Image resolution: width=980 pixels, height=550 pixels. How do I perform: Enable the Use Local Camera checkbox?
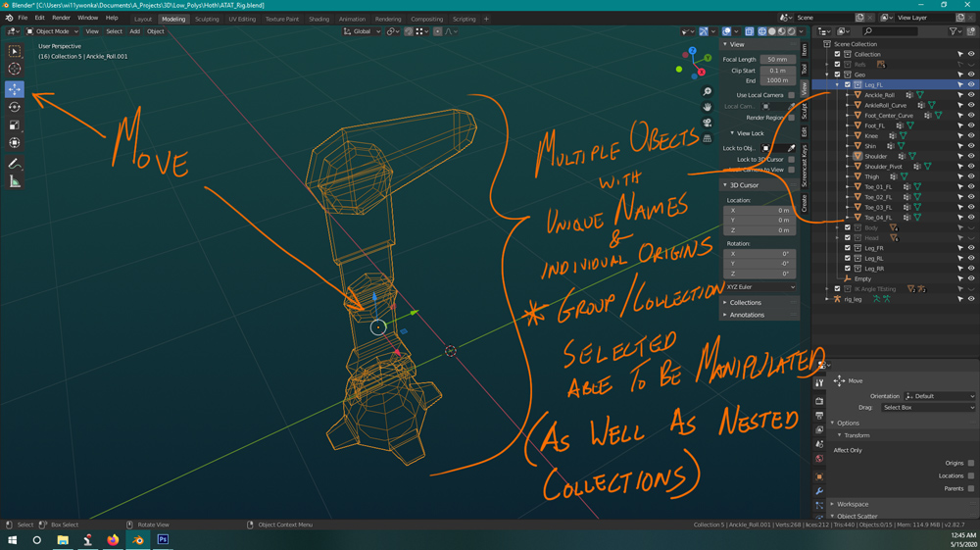(x=791, y=95)
